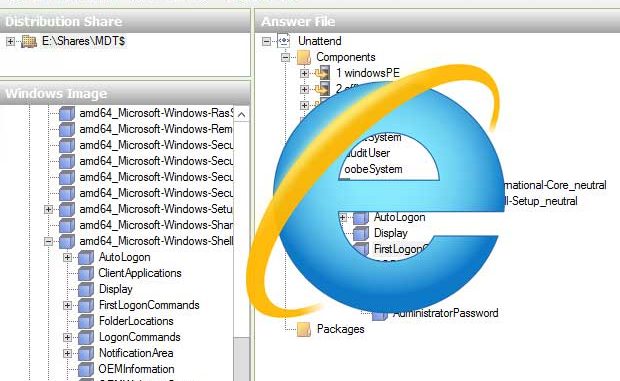Click Display cube icon in Windows Image
This screenshot has height=381, width=620.
tap(86, 289)
